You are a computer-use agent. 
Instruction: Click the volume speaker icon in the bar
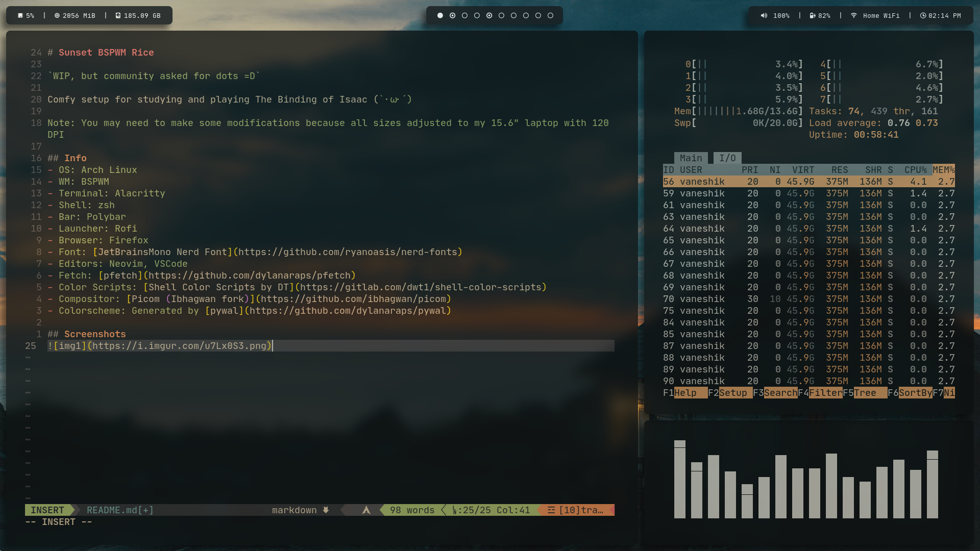tap(764, 16)
